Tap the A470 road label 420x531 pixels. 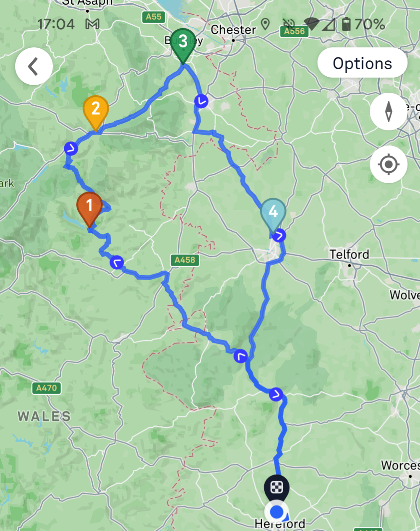click(x=47, y=388)
